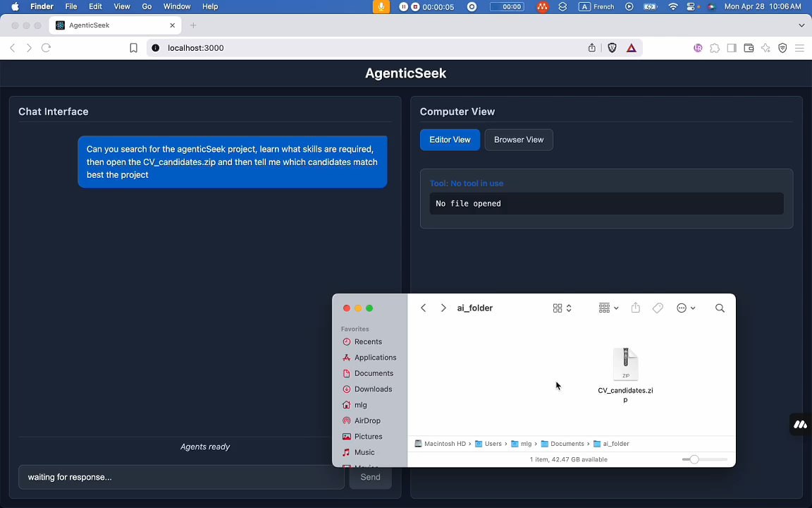Click the Finder tags icon
The height and width of the screenshot is (508, 812).
tap(658, 308)
